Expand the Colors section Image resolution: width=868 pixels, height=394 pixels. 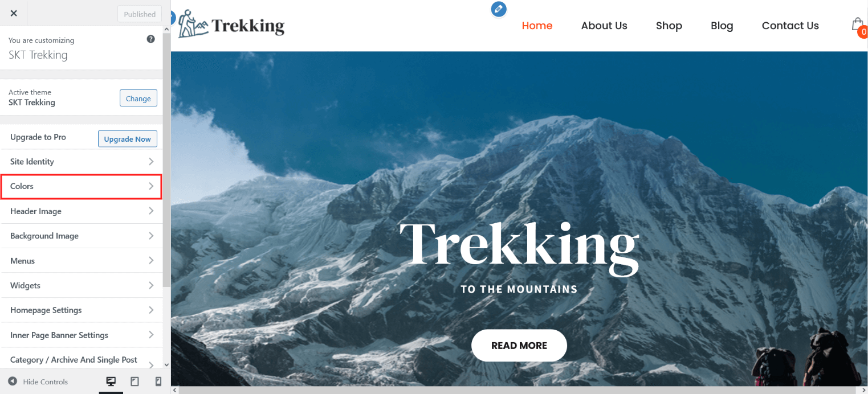(x=81, y=186)
